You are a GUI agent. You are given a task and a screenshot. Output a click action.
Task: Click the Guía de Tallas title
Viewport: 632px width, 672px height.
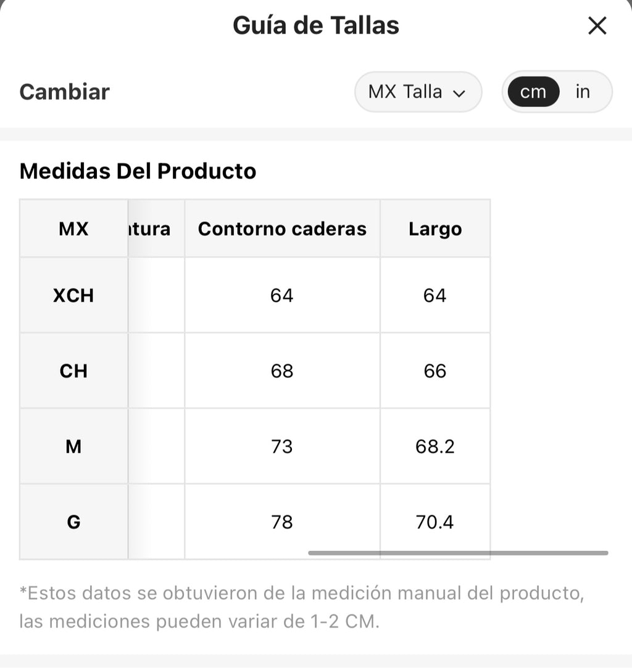point(316,25)
